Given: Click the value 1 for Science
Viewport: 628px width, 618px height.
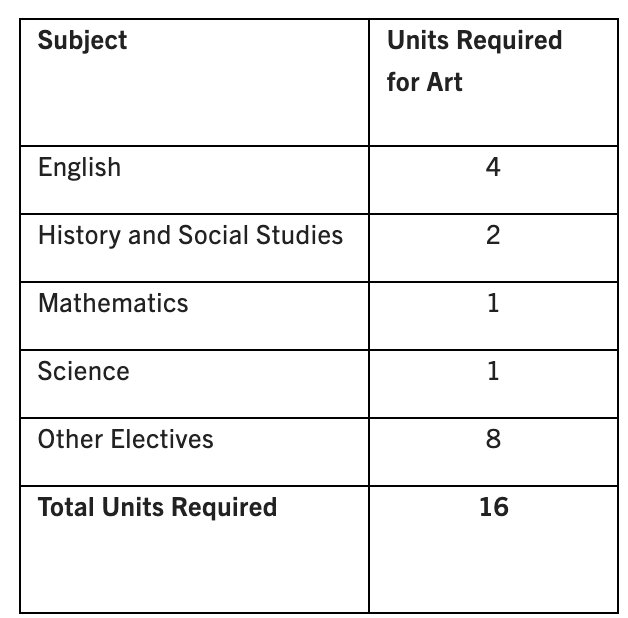Looking at the screenshot, I should point(493,371).
